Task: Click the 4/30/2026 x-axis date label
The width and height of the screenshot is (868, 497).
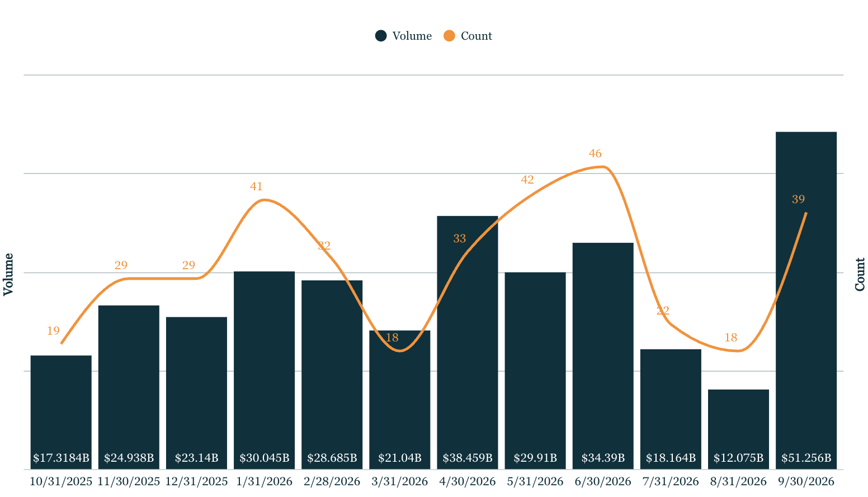Action: tap(468, 481)
